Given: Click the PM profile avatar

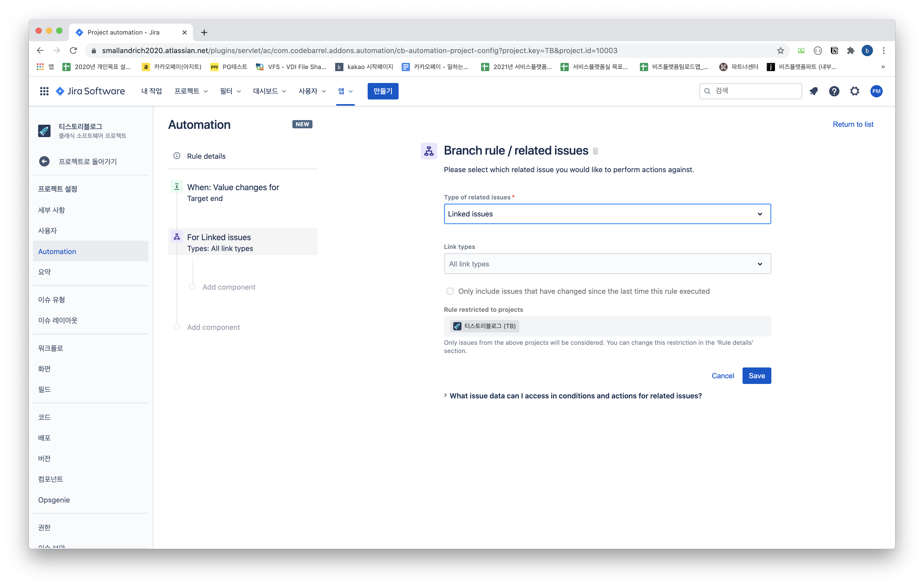Looking at the screenshot, I should click(876, 91).
